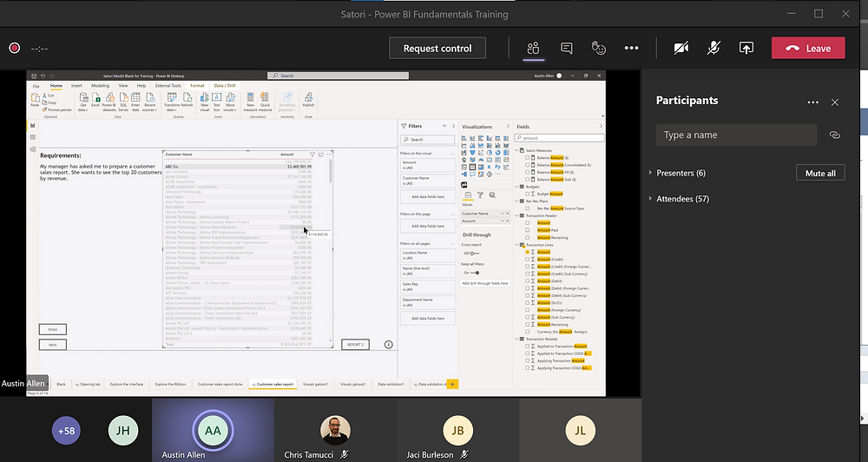Screen dimensions: 868x462
Task: Open the Recent sources dropdown
Action: point(149,102)
